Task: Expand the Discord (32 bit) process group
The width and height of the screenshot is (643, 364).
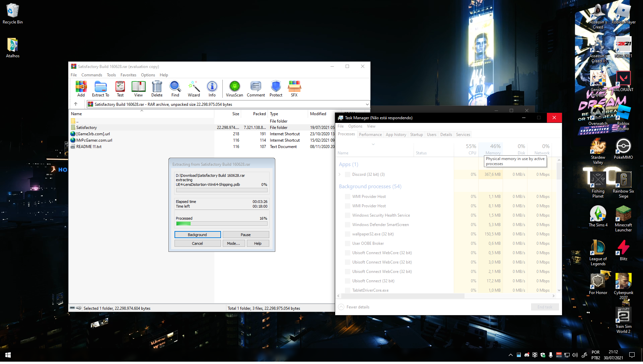Action: 340,174
